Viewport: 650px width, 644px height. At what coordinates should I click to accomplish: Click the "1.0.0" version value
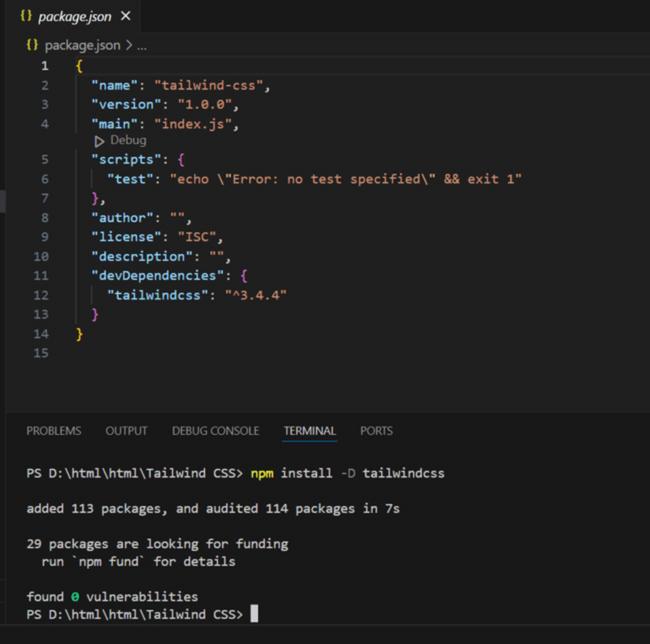coord(204,104)
